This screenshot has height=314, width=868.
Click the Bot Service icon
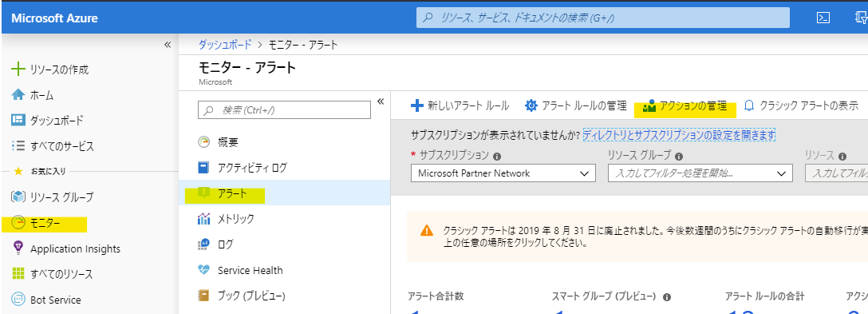(18, 300)
